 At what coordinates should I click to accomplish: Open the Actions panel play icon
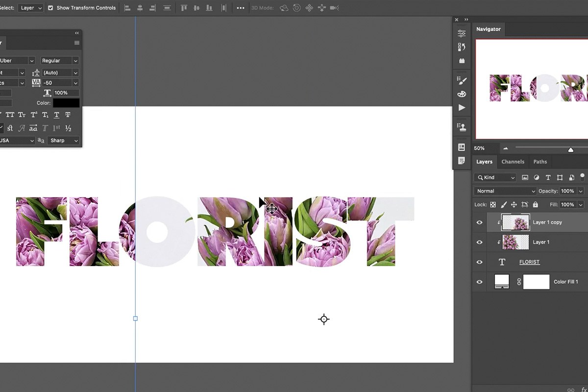[462, 107]
